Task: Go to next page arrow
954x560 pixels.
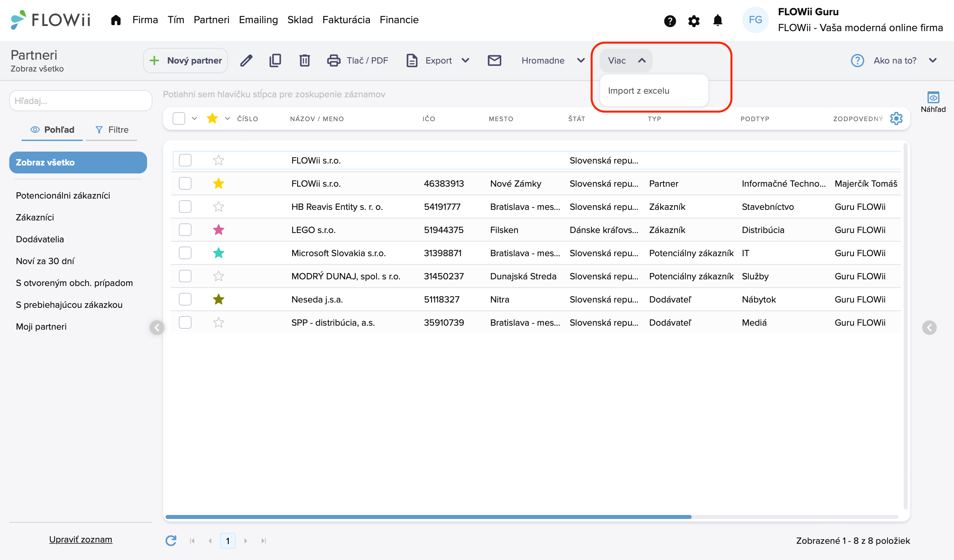Action: pyautogui.click(x=245, y=541)
